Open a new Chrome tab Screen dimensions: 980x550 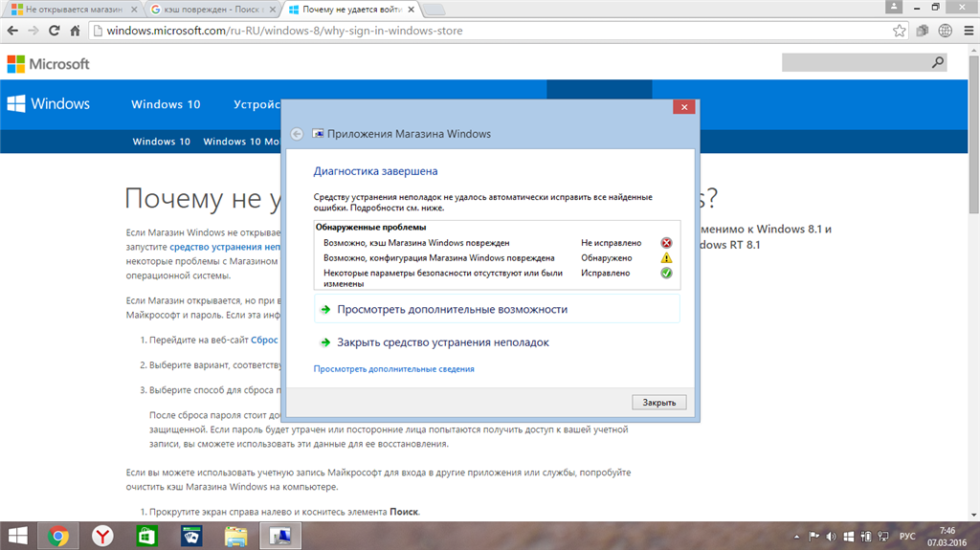click(434, 10)
